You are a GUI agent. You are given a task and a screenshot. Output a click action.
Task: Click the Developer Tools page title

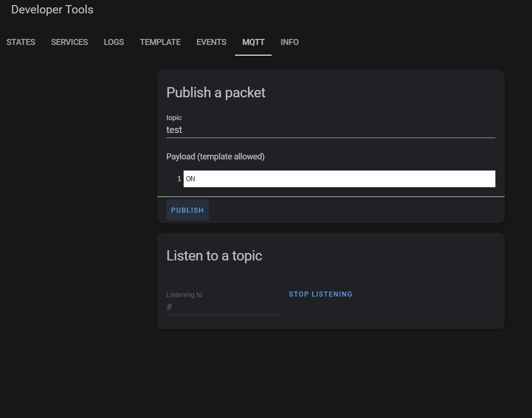[x=52, y=10]
